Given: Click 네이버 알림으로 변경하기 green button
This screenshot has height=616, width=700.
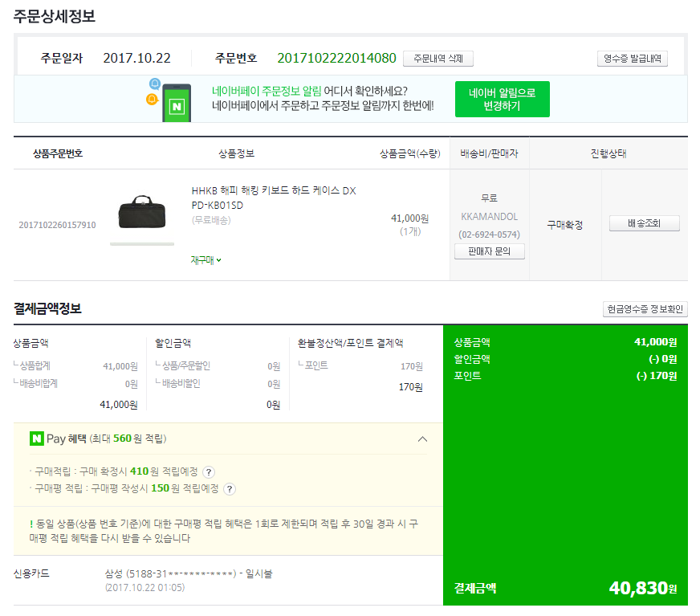Looking at the screenshot, I should (503, 99).
